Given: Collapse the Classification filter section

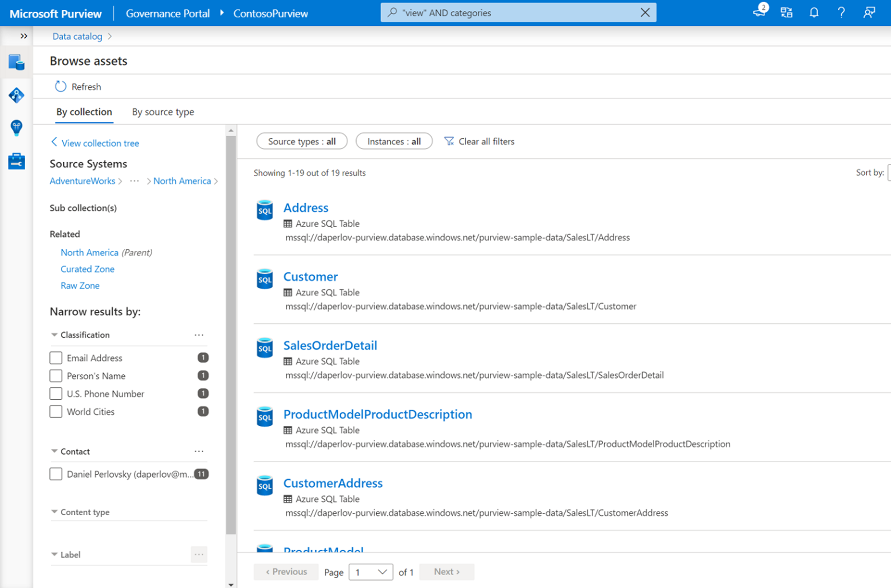Looking at the screenshot, I should coord(54,334).
